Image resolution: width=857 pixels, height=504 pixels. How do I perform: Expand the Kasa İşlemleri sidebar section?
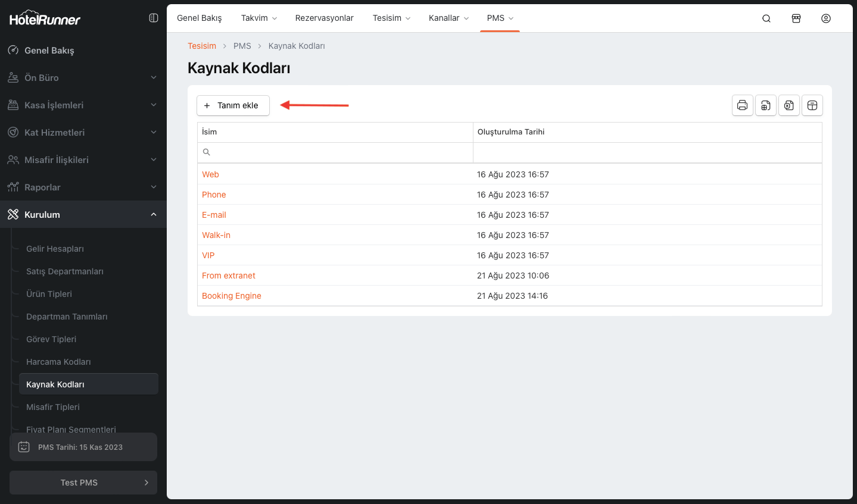click(x=83, y=105)
